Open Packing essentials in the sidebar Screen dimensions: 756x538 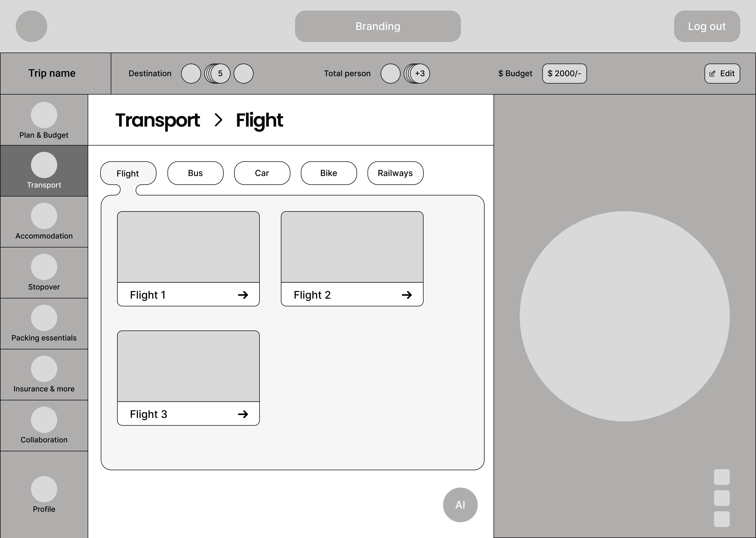tap(44, 318)
